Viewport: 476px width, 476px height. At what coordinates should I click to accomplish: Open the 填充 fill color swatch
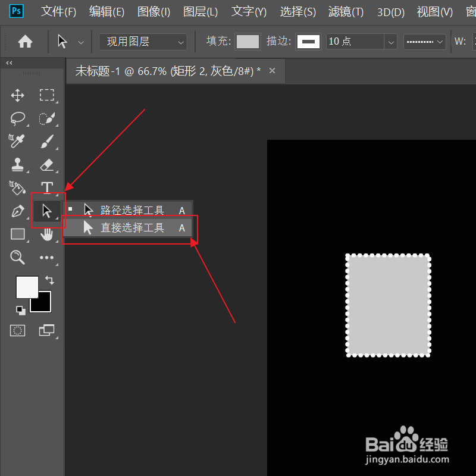(x=248, y=42)
